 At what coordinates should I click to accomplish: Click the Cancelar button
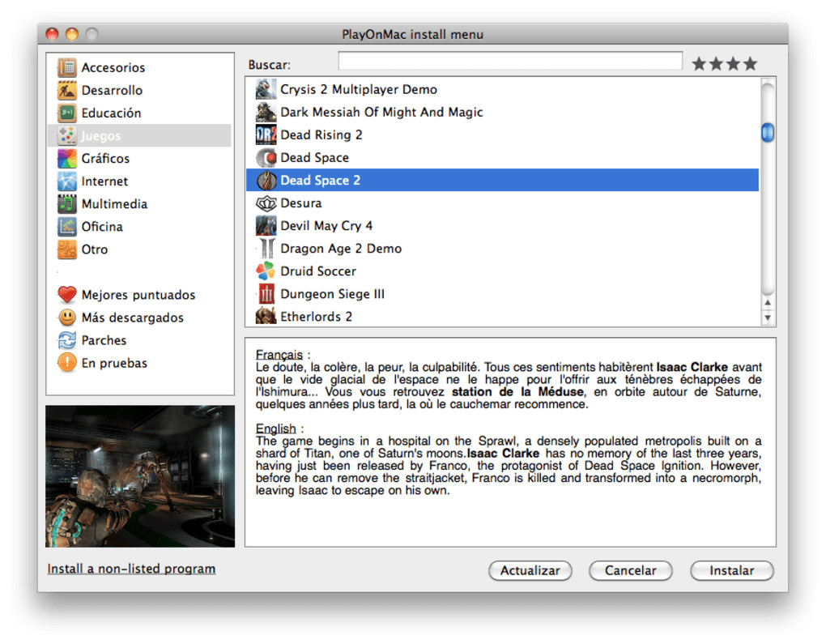[631, 571]
